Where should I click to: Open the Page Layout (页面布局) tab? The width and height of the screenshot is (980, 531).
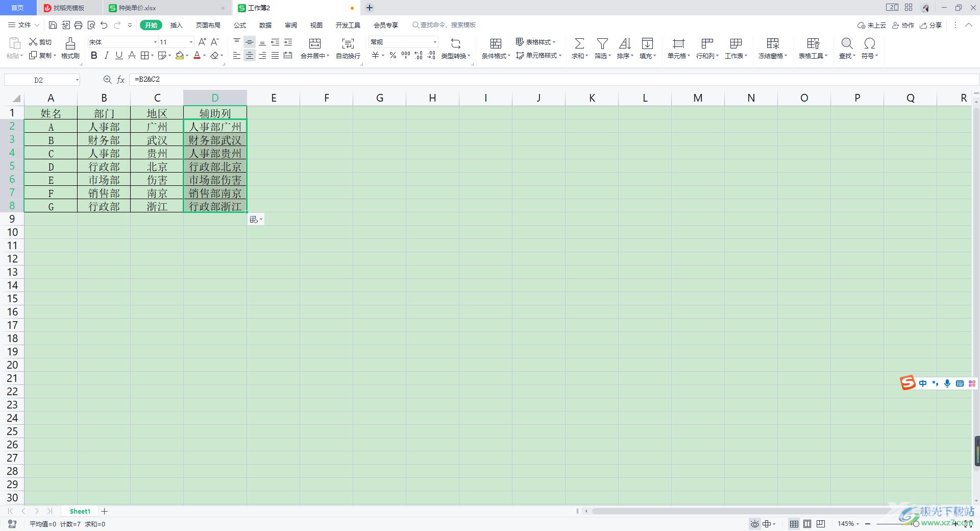(x=208, y=25)
